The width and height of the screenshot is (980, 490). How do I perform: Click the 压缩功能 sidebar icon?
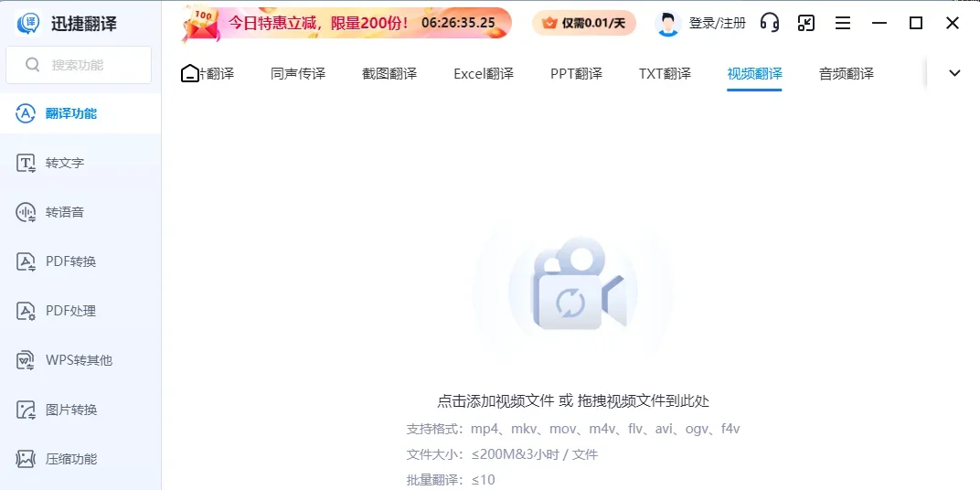tap(25, 459)
